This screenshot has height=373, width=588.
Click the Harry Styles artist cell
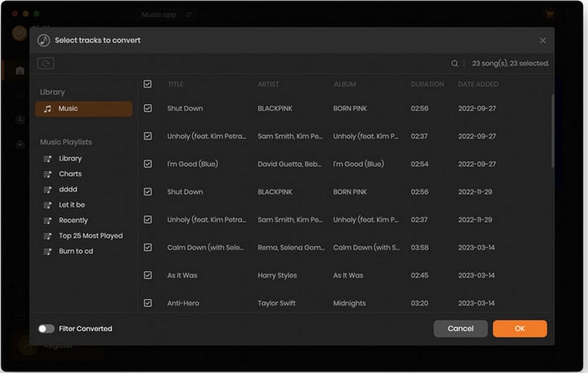(277, 275)
